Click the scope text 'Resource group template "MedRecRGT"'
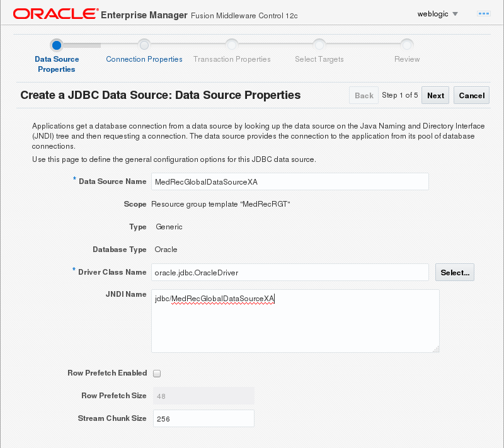 (220, 204)
